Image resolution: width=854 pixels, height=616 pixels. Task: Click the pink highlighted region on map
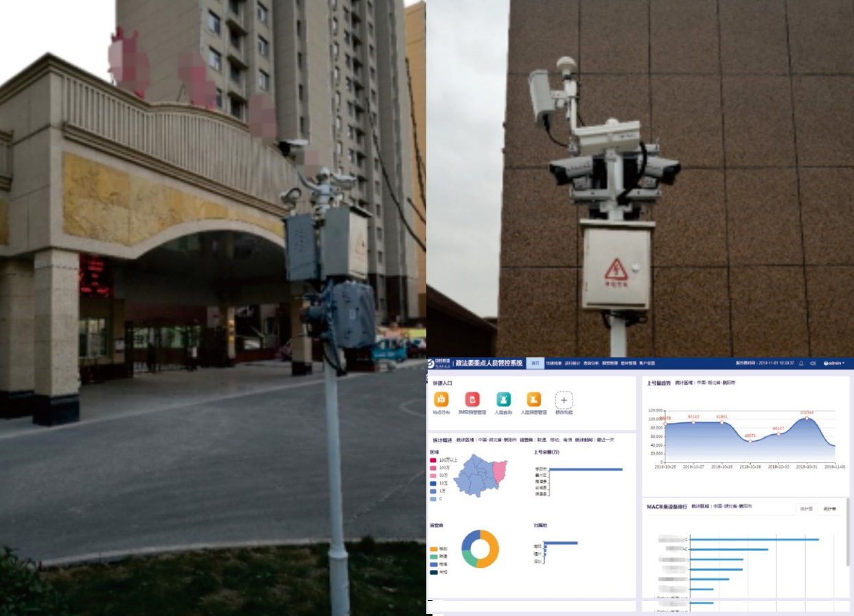[x=499, y=471]
